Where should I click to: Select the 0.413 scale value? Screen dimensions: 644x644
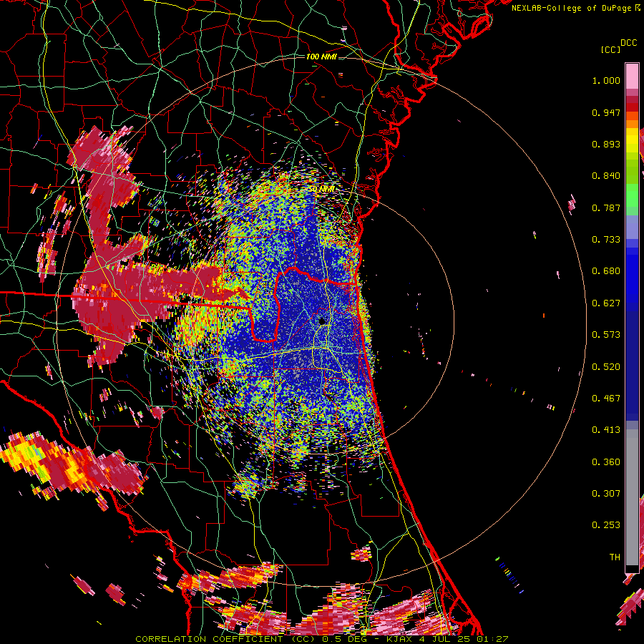606,430
